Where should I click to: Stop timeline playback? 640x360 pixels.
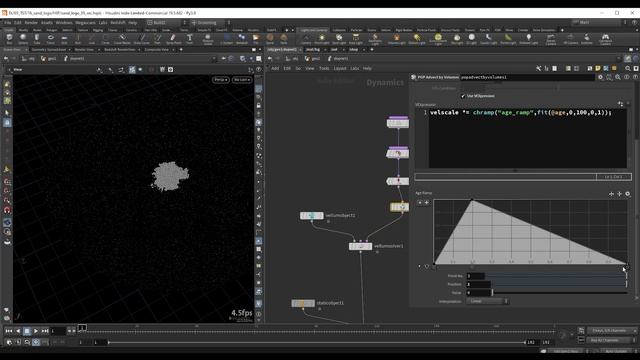(27, 331)
